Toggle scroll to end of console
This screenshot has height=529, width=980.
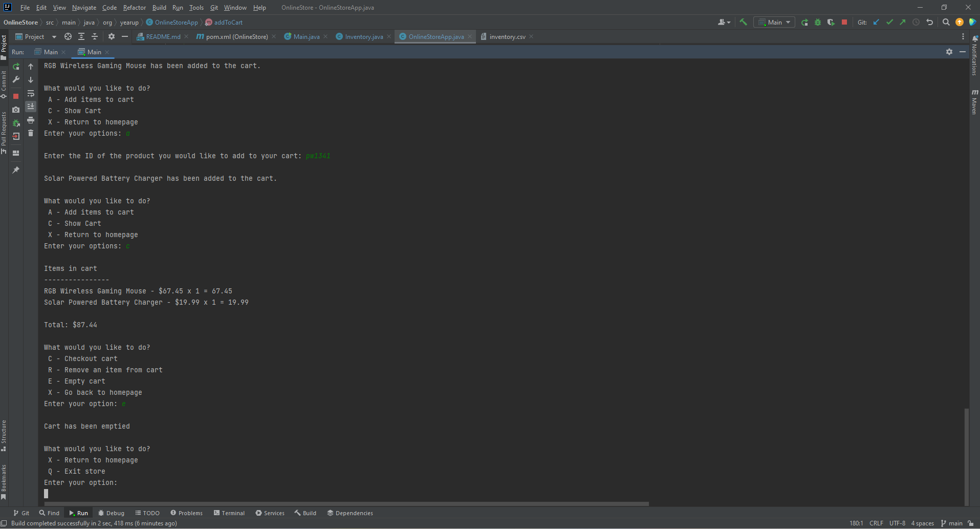(x=31, y=107)
